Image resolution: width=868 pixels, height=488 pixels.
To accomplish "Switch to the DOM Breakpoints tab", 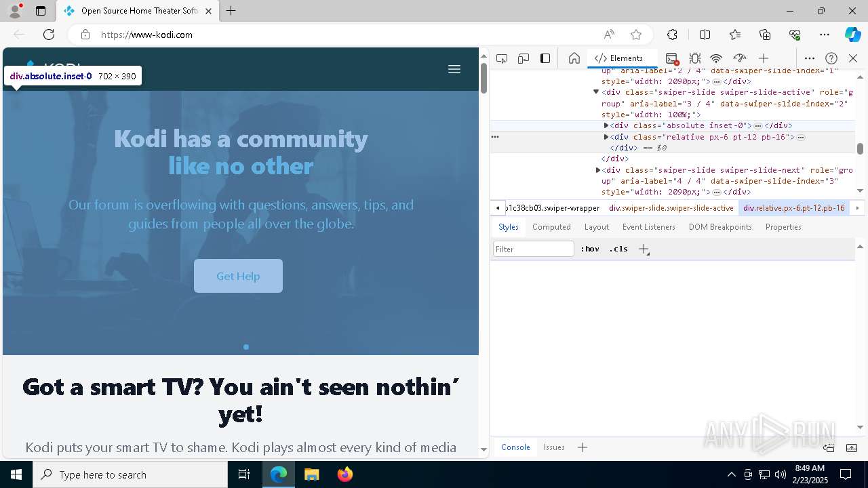I will click(720, 227).
